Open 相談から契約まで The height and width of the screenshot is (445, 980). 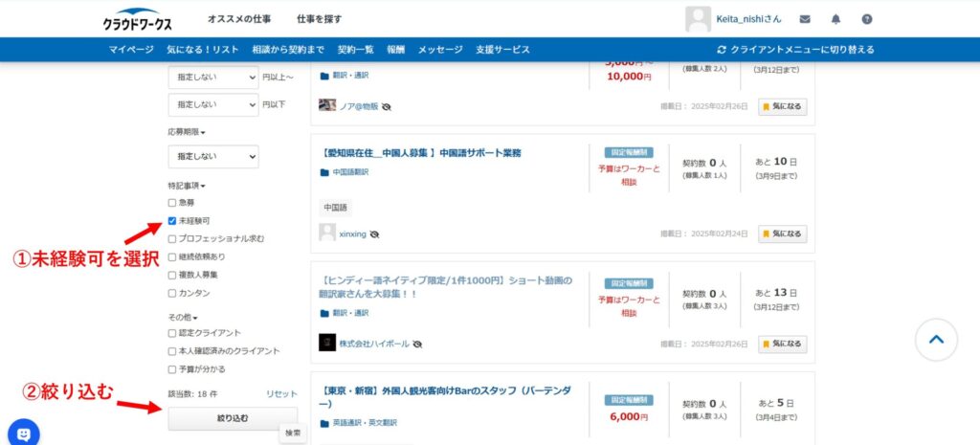pos(288,50)
